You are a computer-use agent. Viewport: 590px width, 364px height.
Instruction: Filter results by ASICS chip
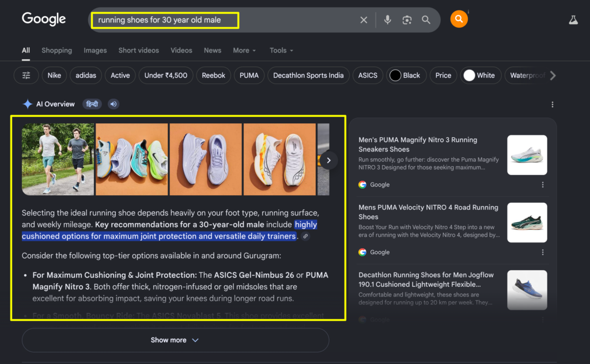368,75
